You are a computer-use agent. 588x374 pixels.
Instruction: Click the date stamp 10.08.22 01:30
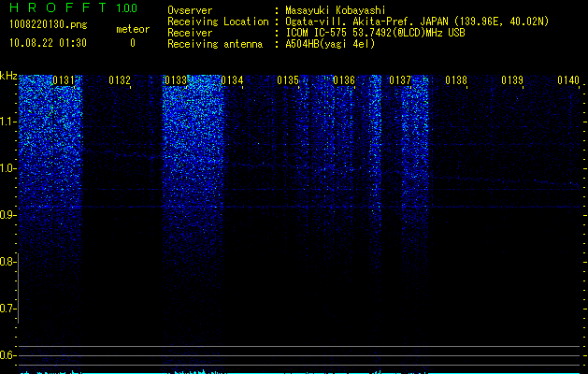point(48,43)
